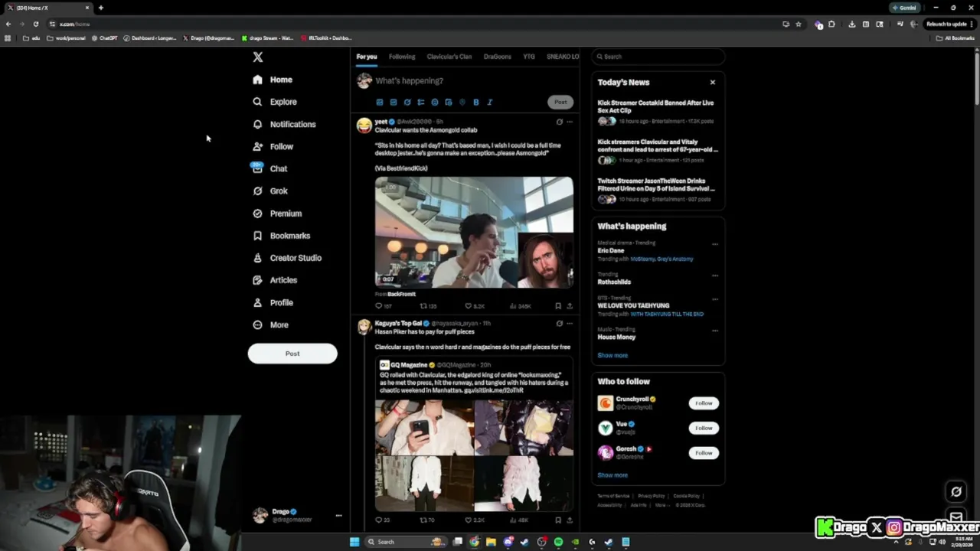Select the For you tab
The width and height of the screenshot is (980, 551).
point(367,57)
